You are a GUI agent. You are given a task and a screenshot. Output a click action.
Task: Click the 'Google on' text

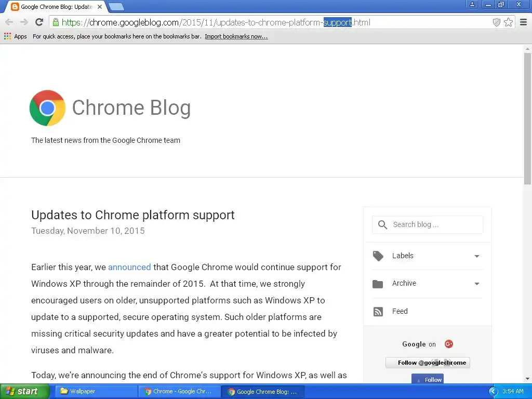419,344
